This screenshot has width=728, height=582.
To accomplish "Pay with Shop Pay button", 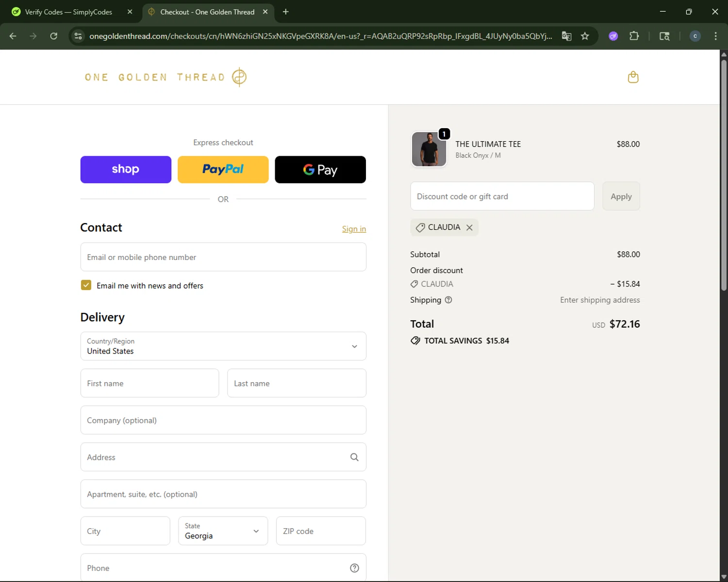I will (126, 170).
